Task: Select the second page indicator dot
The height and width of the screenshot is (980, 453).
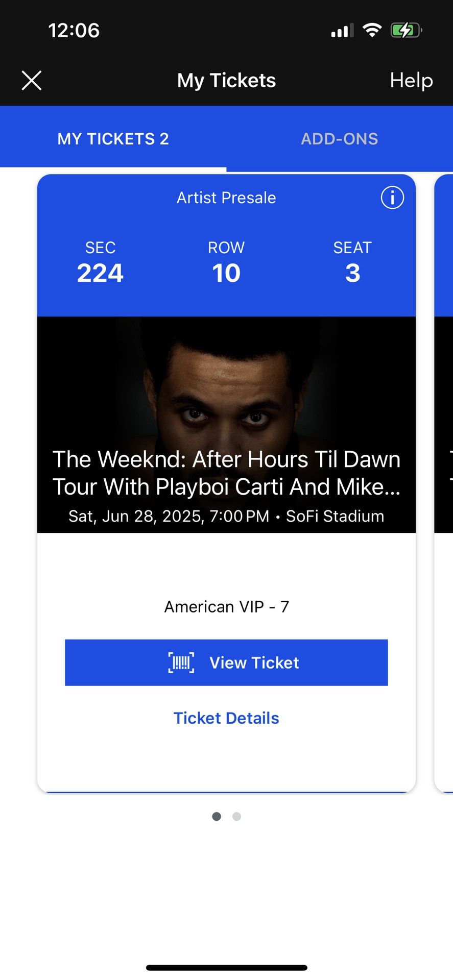Action: 236,817
